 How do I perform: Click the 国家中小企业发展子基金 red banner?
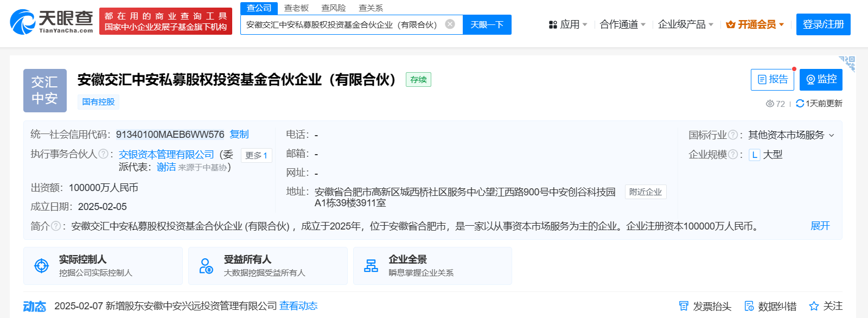coord(165,21)
